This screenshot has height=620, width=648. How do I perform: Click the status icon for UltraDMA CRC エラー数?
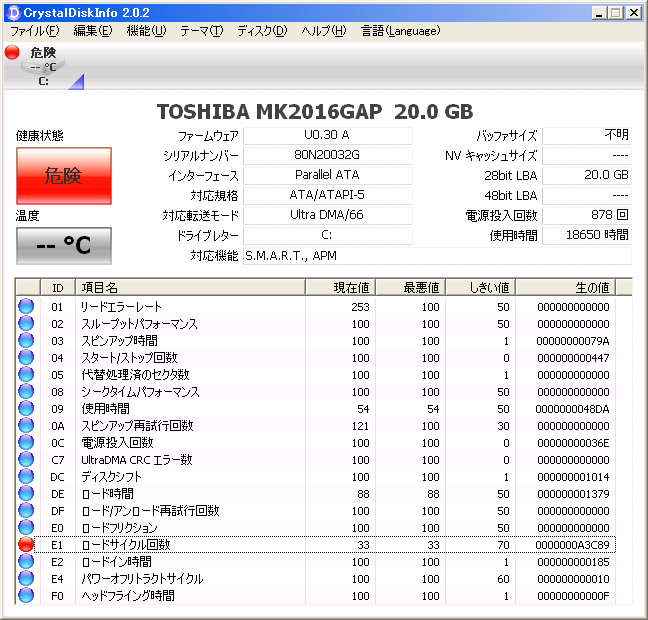coord(26,459)
